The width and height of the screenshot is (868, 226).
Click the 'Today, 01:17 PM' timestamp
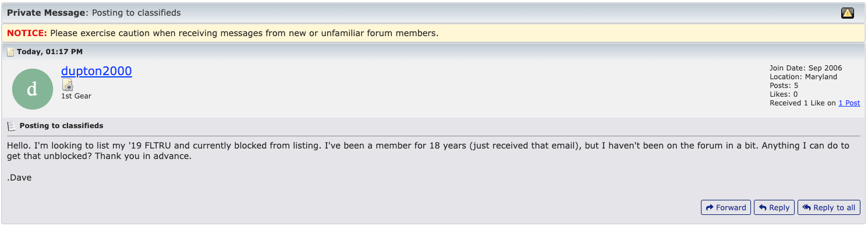(49, 52)
